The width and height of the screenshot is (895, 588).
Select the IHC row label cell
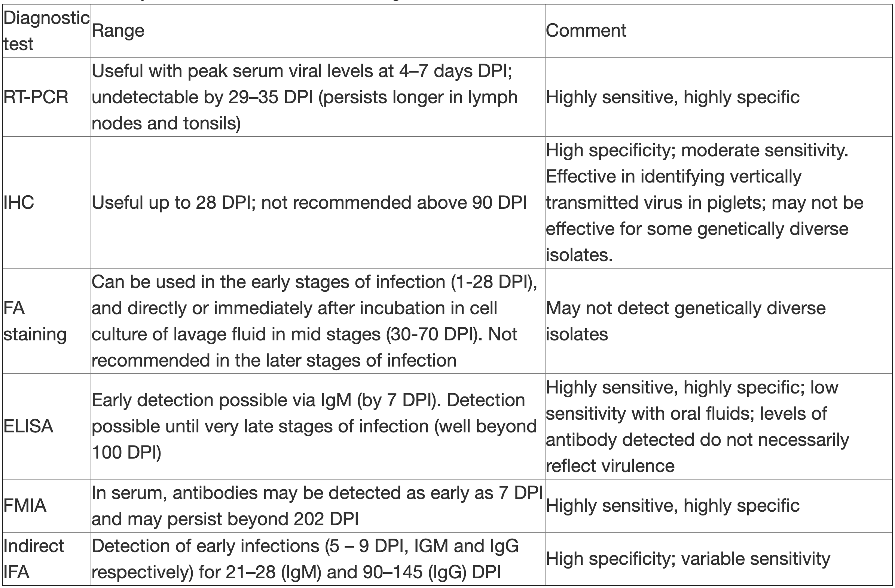click(19, 203)
